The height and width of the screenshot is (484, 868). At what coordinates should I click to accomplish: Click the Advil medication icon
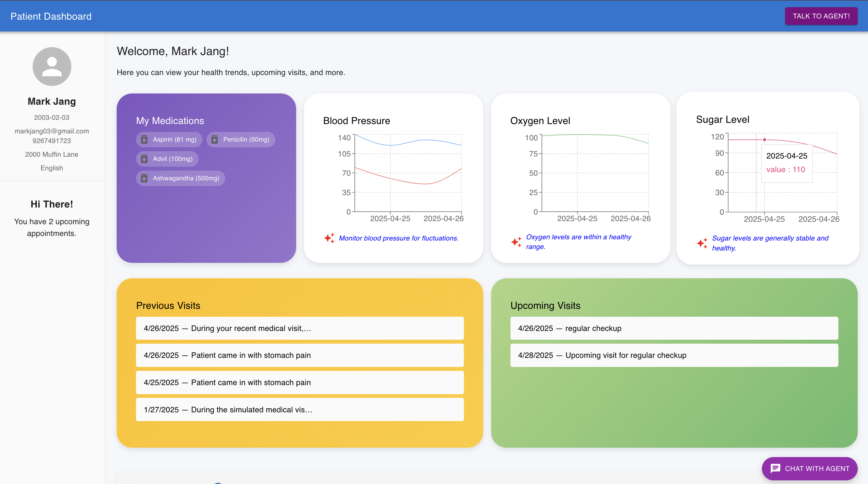(x=144, y=159)
